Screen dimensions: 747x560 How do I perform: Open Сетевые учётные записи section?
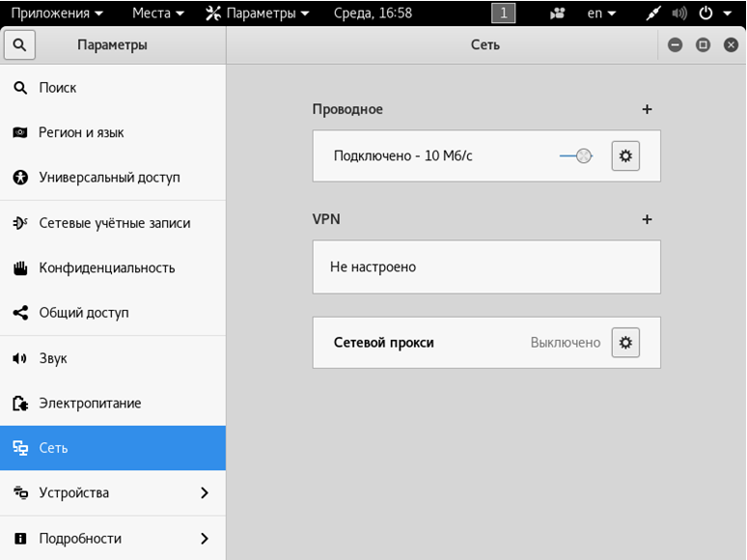click(x=113, y=223)
